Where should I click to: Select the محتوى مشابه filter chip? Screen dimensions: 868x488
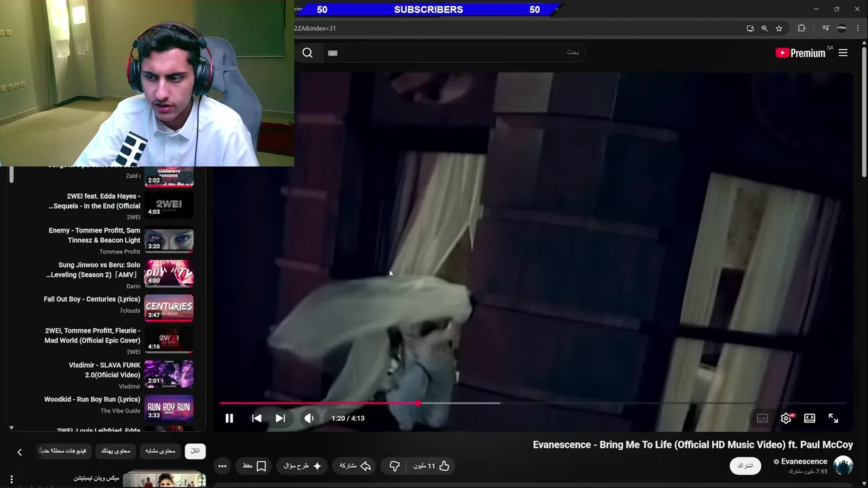click(160, 451)
